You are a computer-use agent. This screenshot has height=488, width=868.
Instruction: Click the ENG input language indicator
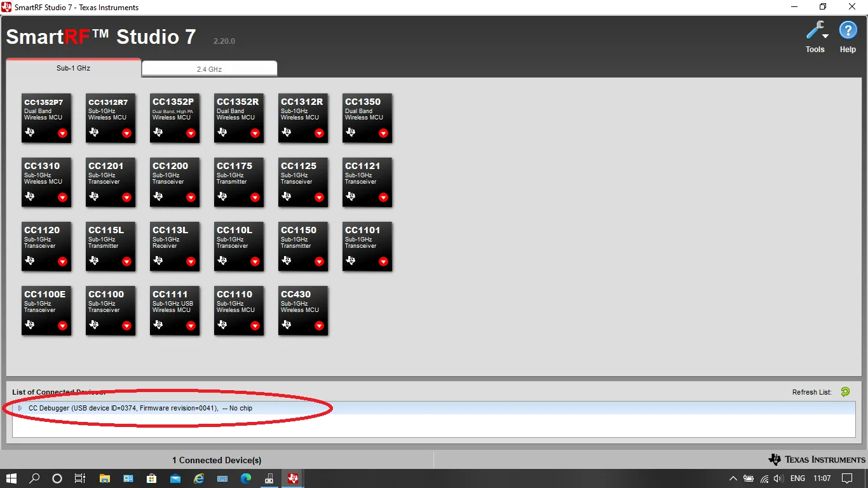[798, 478]
